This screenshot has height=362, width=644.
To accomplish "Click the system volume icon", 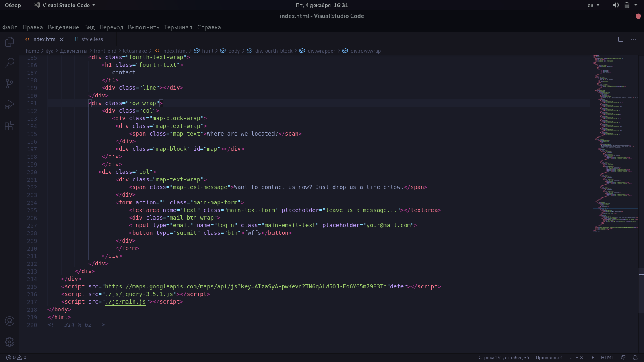I will pos(616,5).
